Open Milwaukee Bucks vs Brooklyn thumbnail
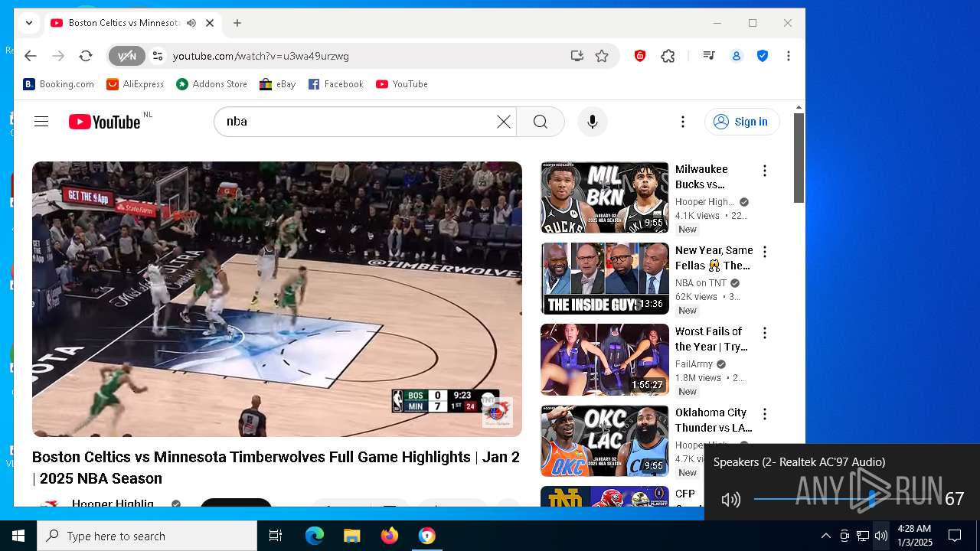 tap(605, 197)
